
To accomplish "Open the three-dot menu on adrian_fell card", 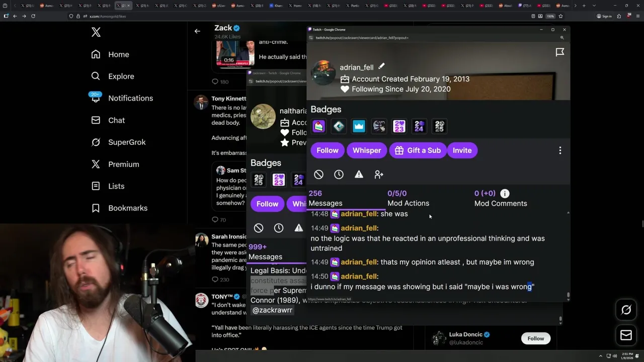I will pyautogui.click(x=560, y=150).
